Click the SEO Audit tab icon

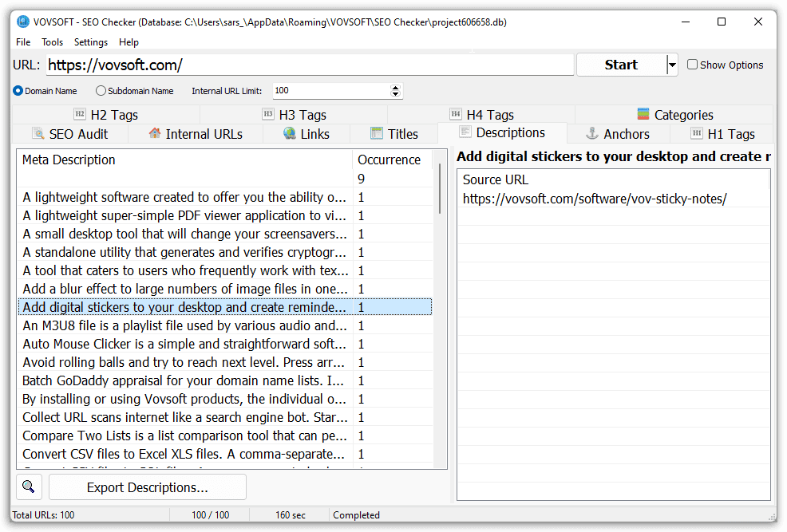(38, 133)
